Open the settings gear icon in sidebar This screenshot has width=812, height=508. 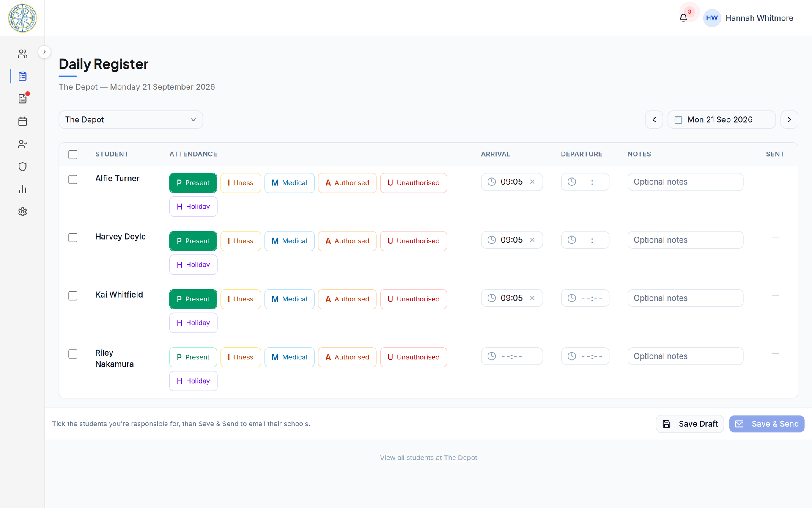click(x=22, y=212)
